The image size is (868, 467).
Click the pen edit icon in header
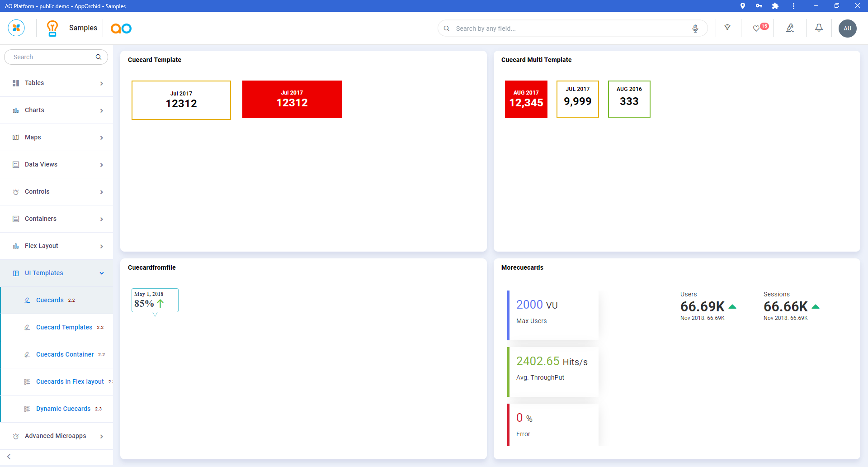tap(790, 28)
